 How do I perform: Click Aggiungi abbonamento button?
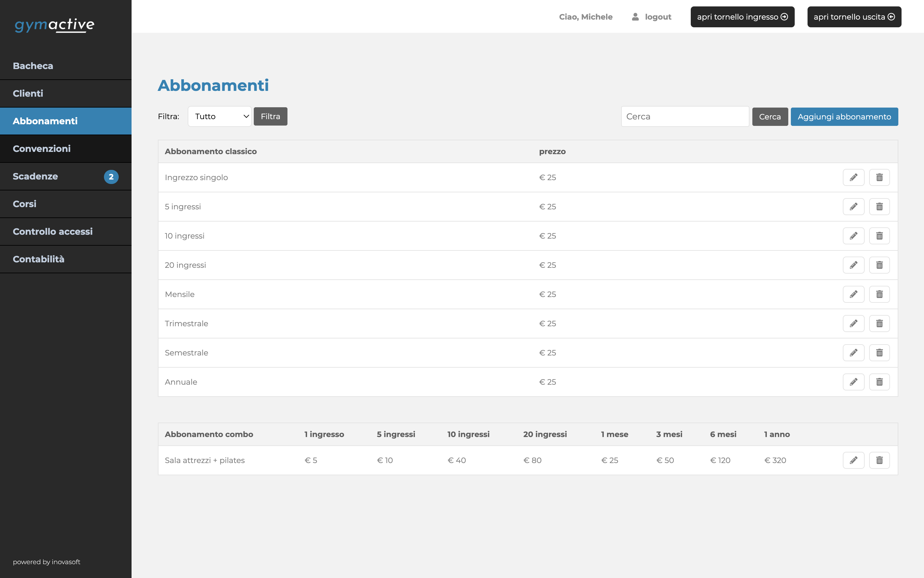[x=844, y=117]
